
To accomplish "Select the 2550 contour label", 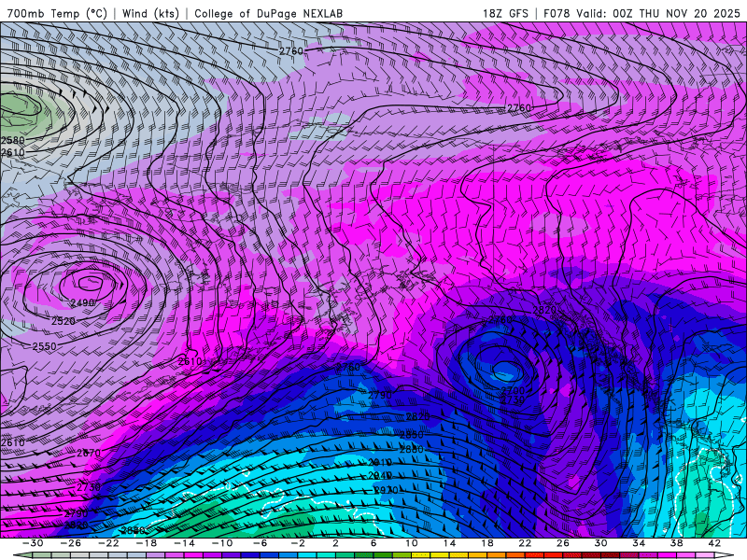I will coord(44,346).
